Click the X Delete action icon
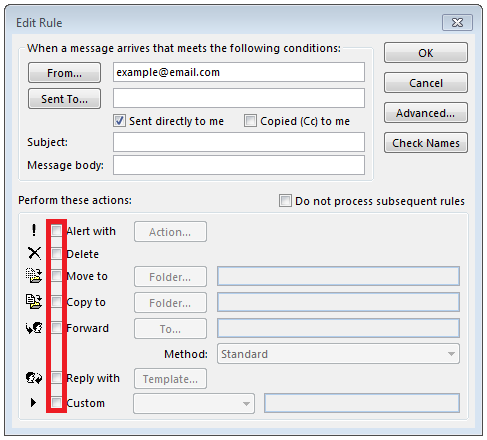The image size is (487, 440). [x=34, y=253]
